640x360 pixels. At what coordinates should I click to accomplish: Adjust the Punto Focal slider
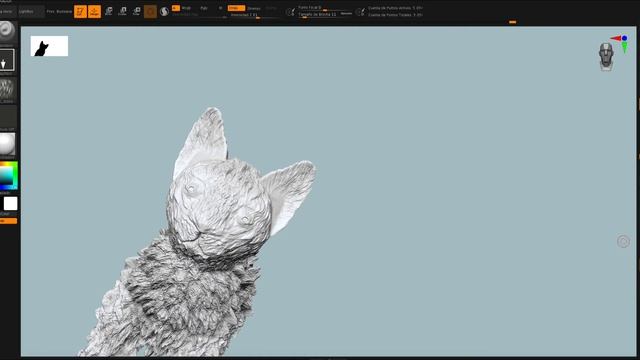tap(324, 8)
